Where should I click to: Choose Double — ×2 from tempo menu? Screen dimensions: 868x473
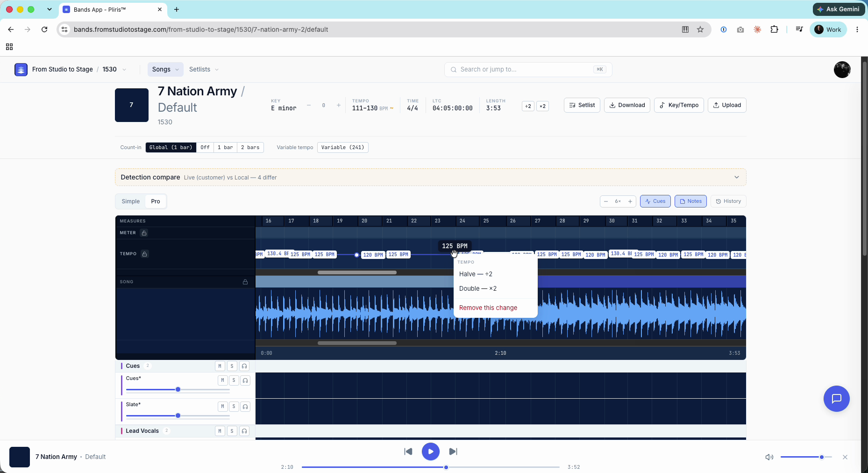[496, 289]
